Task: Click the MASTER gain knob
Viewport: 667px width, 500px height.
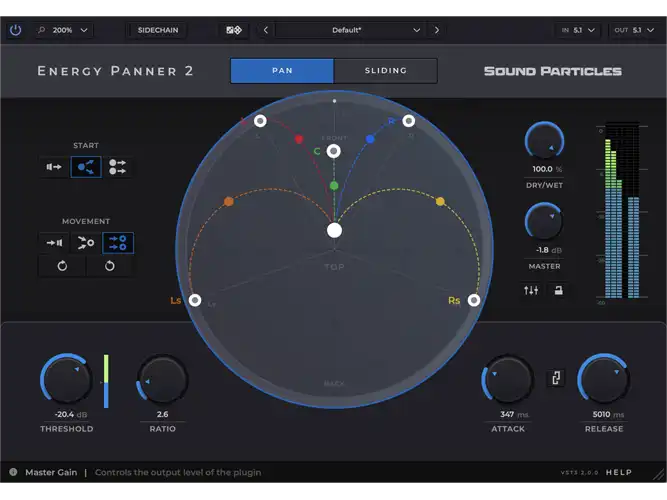Action: (x=544, y=222)
